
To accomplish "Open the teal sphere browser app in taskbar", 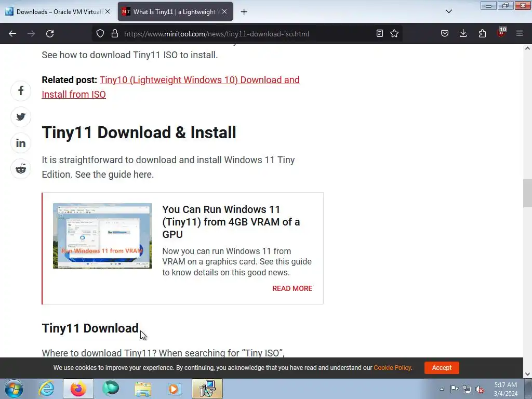I will coord(111,389).
